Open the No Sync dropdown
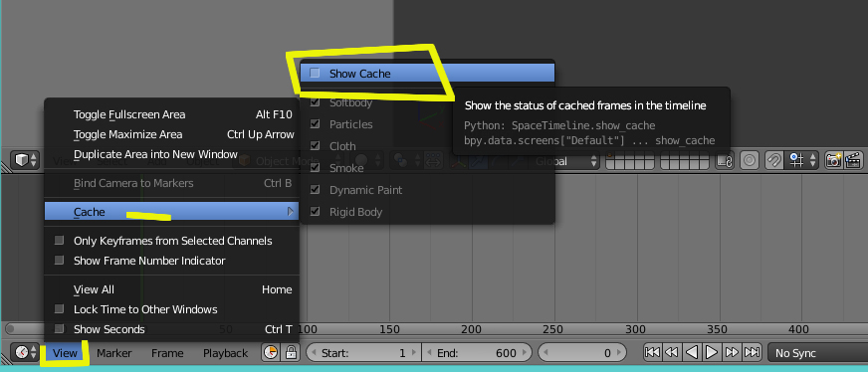This screenshot has height=372, width=868. click(x=817, y=353)
